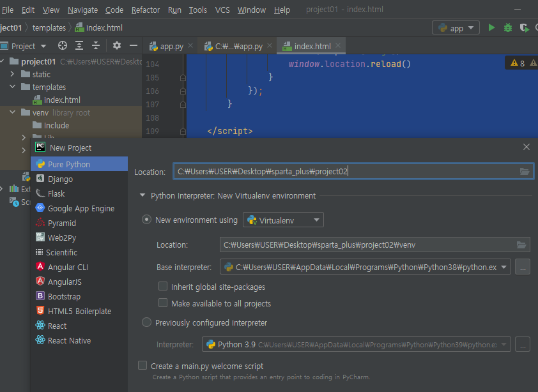
Task: Select the Include folder in tree
Action: [50, 126]
